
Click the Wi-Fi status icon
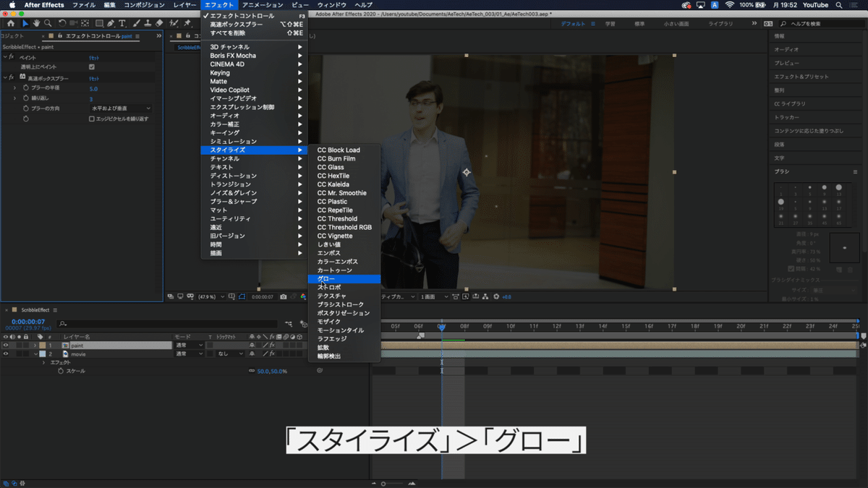(730, 5)
